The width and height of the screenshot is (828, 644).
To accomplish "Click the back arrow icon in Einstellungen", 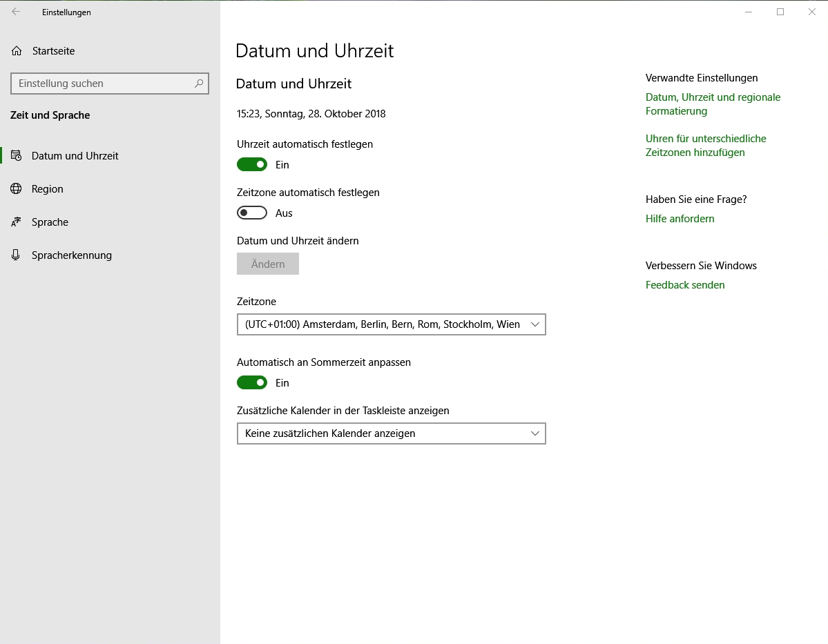I will pyautogui.click(x=16, y=12).
